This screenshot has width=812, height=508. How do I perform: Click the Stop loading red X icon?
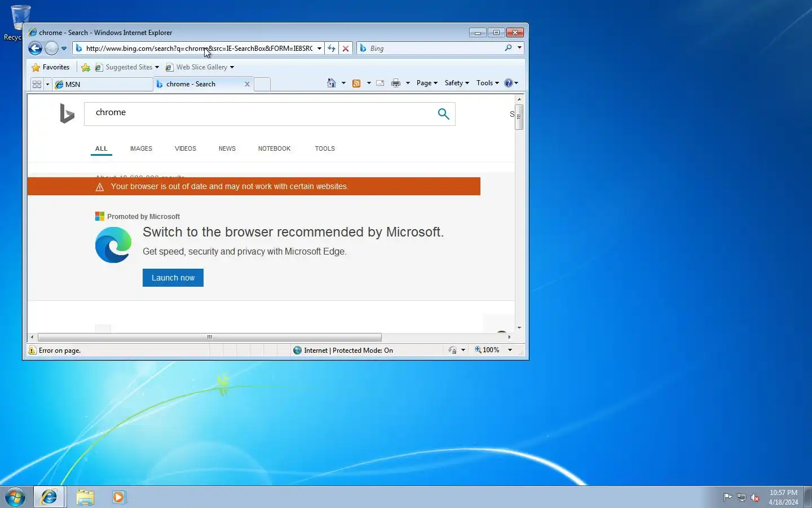(x=346, y=49)
